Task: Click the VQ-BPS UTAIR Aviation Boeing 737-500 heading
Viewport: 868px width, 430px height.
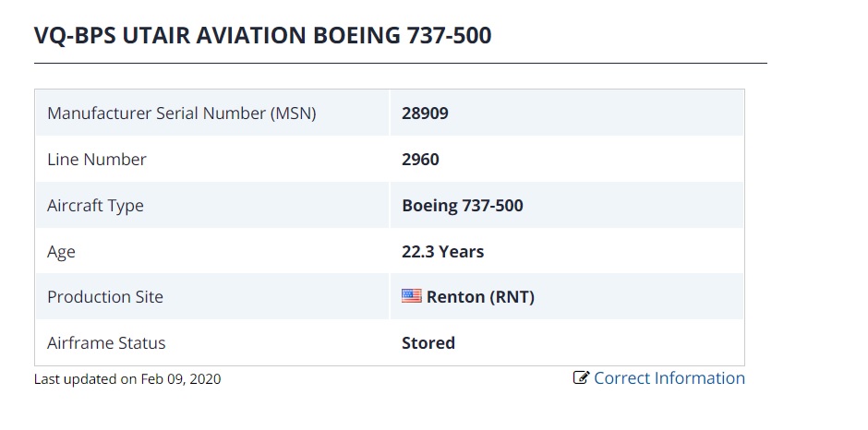Action: coord(262,35)
